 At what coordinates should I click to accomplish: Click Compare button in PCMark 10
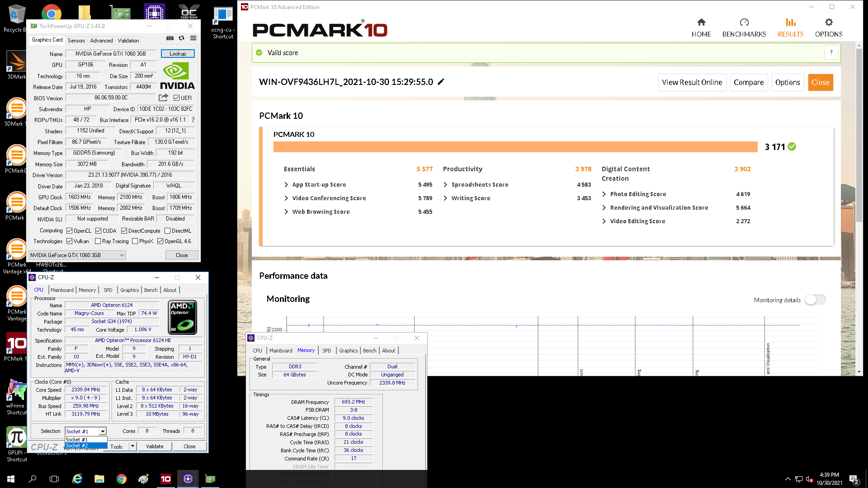(749, 82)
